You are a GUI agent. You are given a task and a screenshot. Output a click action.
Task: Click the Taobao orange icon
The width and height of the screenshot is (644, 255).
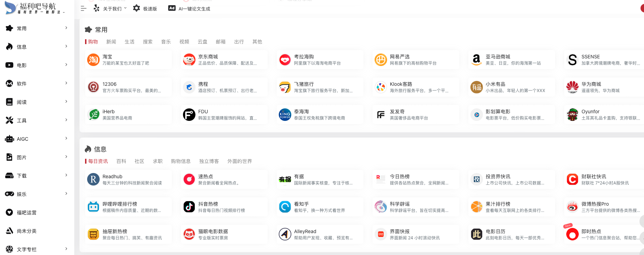click(93, 60)
